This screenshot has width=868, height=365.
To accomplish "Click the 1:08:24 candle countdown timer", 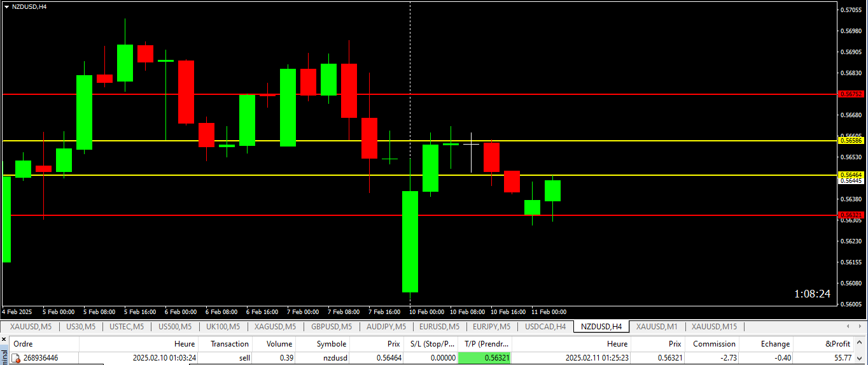I will click(x=812, y=294).
